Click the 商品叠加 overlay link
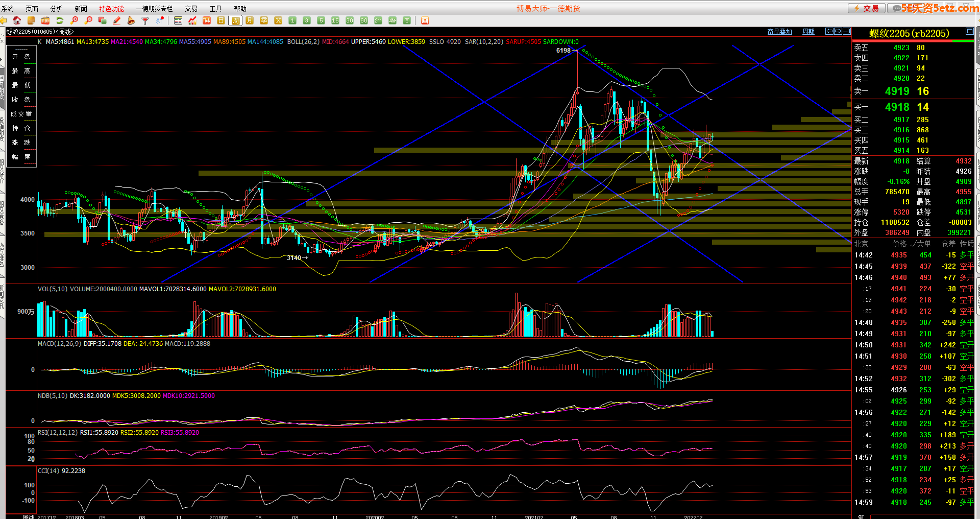This screenshot has height=519, width=980. (779, 32)
